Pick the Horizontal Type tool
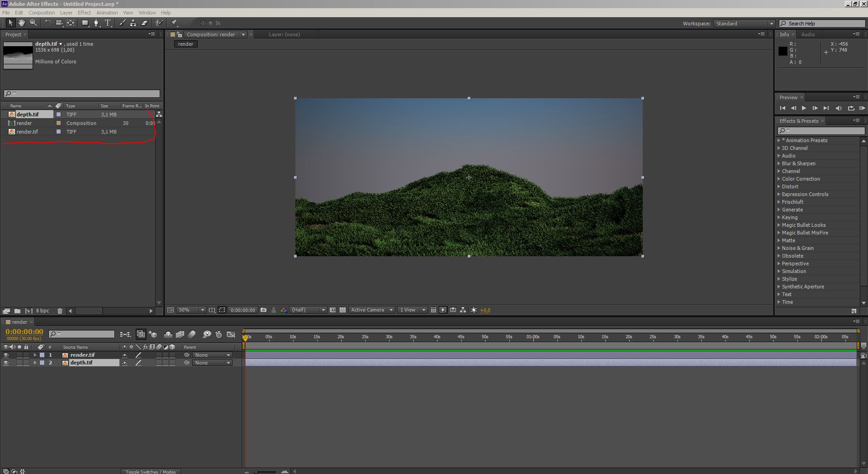 pyautogui.click(x=108, y=23)
